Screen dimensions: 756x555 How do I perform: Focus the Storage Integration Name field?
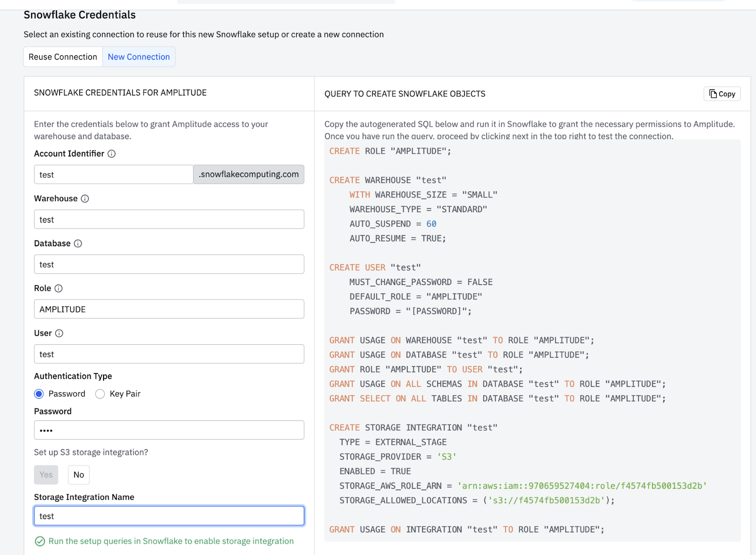tap(169, 516)
